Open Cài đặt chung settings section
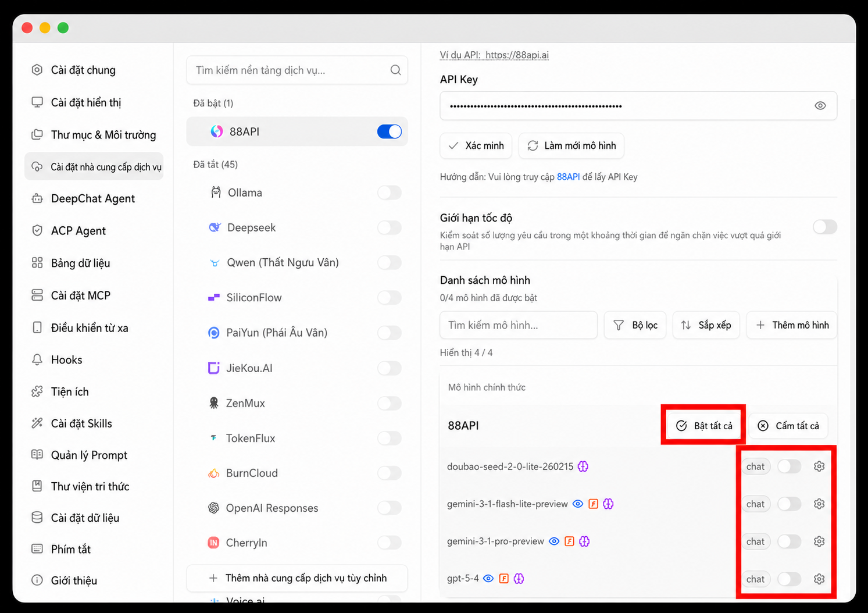The image size is (868, 613). (94, 70)
